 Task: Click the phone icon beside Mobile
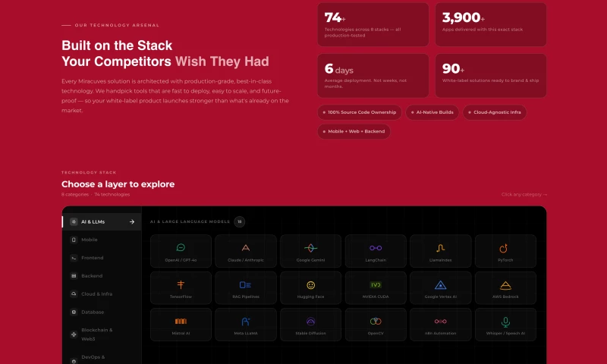pos(74,240)
